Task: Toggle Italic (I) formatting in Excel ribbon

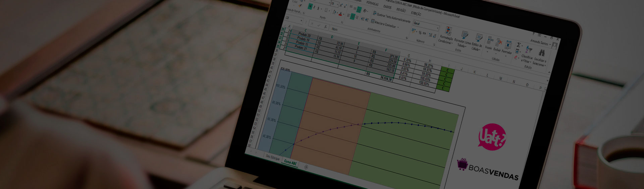Action: click(314, 7)
